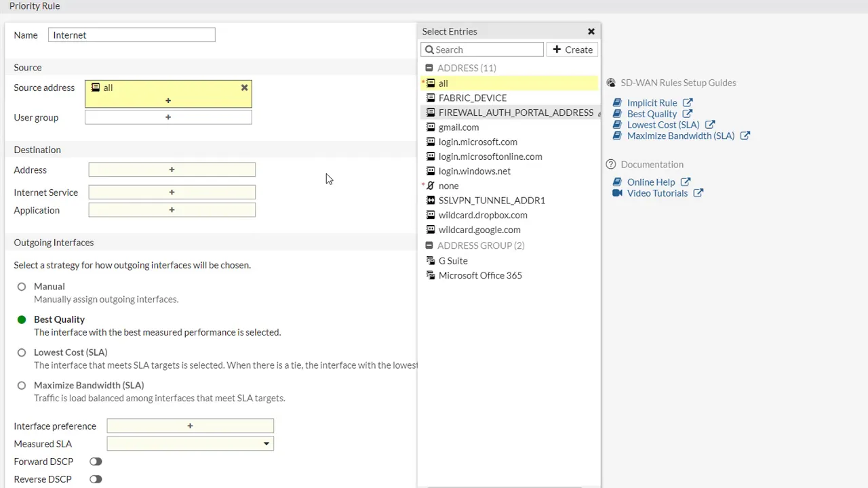Click the external link icon beside Online Help
Screen dimensions: 868x488
686,182
